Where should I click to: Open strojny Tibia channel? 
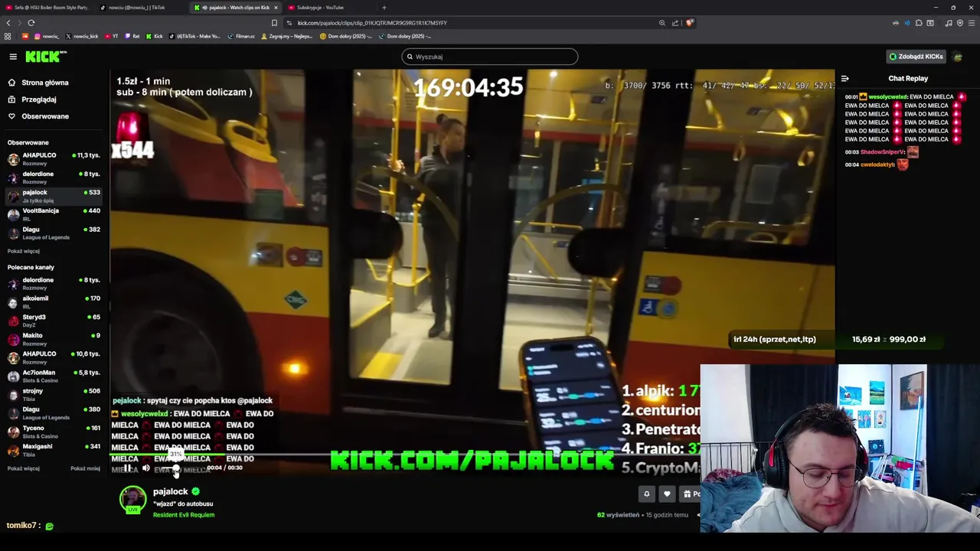click(x=54, y=394)
